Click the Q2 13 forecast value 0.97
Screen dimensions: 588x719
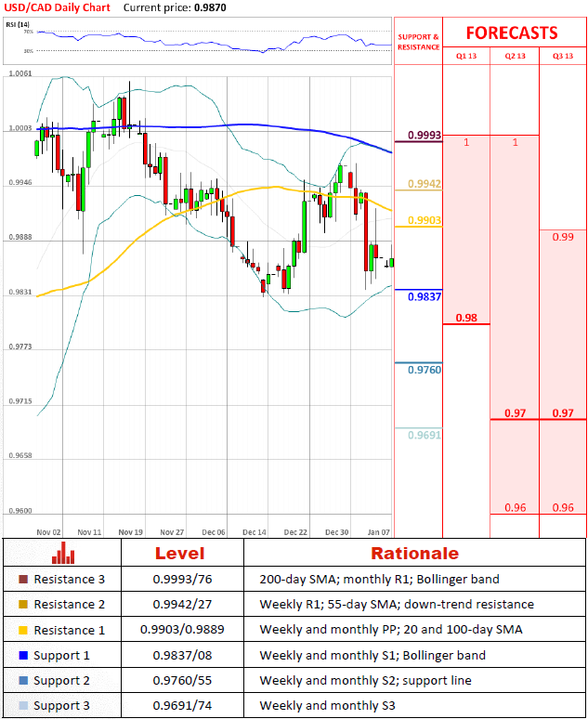[x=515, y=413]
